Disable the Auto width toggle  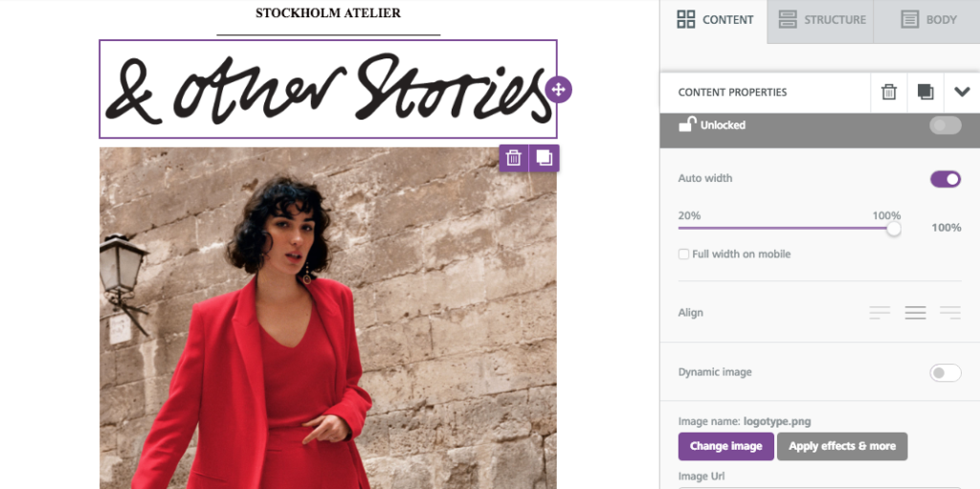(945, 179)
